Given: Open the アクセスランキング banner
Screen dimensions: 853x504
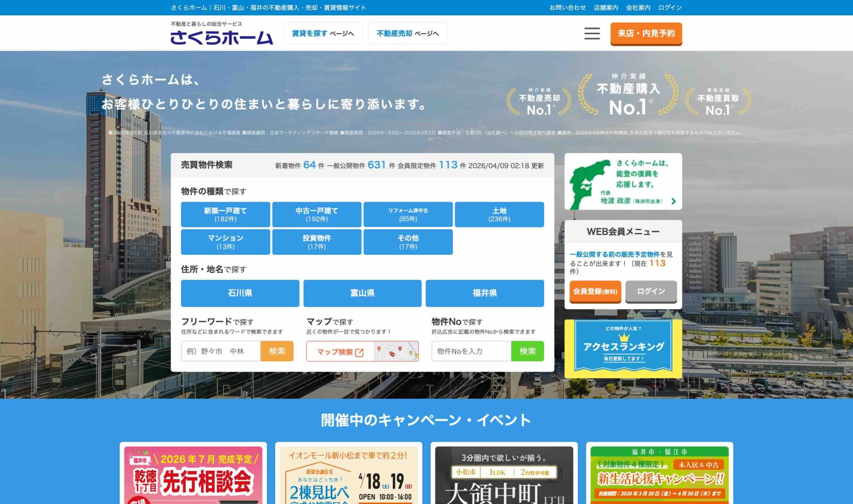Looking at the screenshot, I should pos(623,348).
